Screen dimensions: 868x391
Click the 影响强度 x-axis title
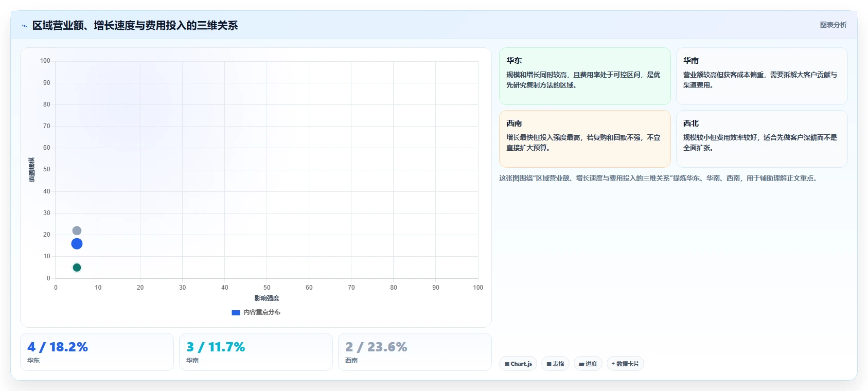[x=267, y=298]
